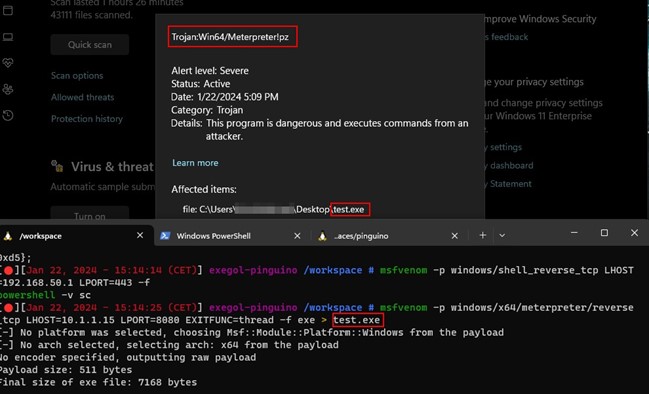Click Final size of exe file: 7168 bytes
649x394 pixels.
pyautogui.click(x=99, y=382)
